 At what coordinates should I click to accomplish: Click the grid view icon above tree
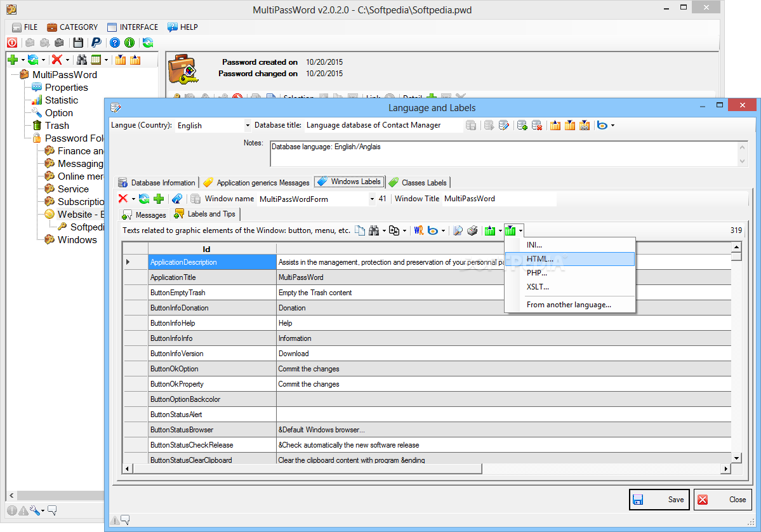point(96,60)
